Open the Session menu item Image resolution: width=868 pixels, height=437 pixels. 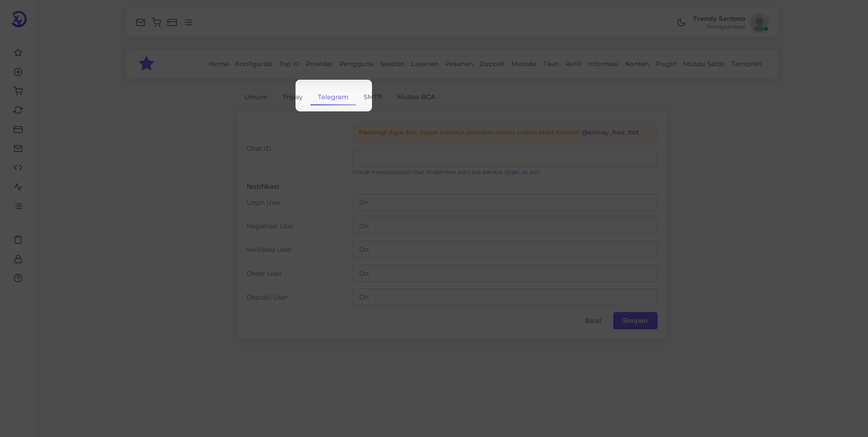point(392,64)
